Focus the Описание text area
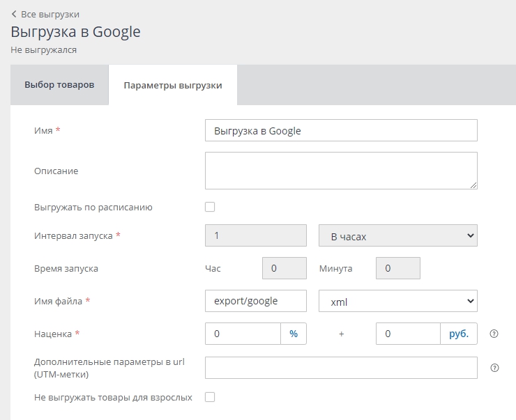Image resolution: width=516 pixels, height=420 pixels. (341, 171)
